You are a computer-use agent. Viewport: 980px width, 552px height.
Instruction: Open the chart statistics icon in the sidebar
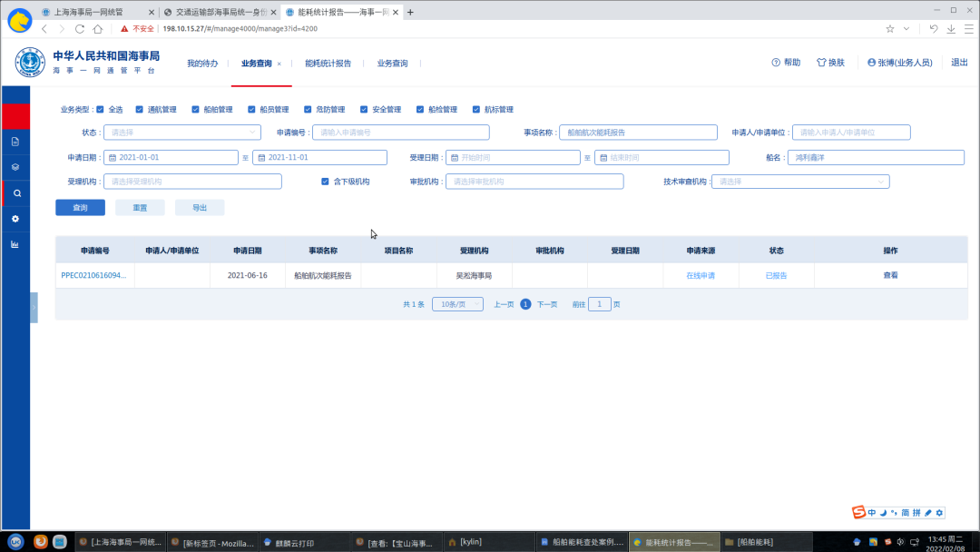pos(15,244)
